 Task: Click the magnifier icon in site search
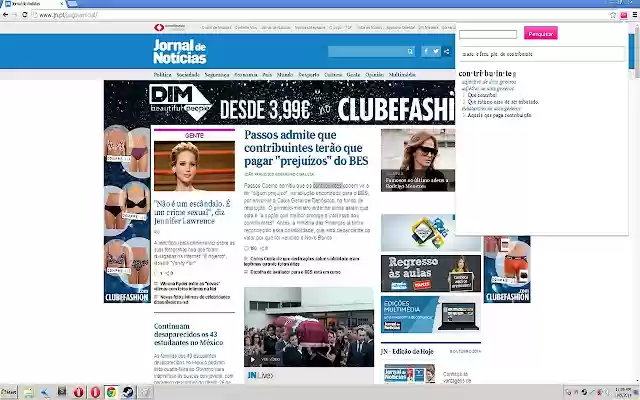coord(410,51)
